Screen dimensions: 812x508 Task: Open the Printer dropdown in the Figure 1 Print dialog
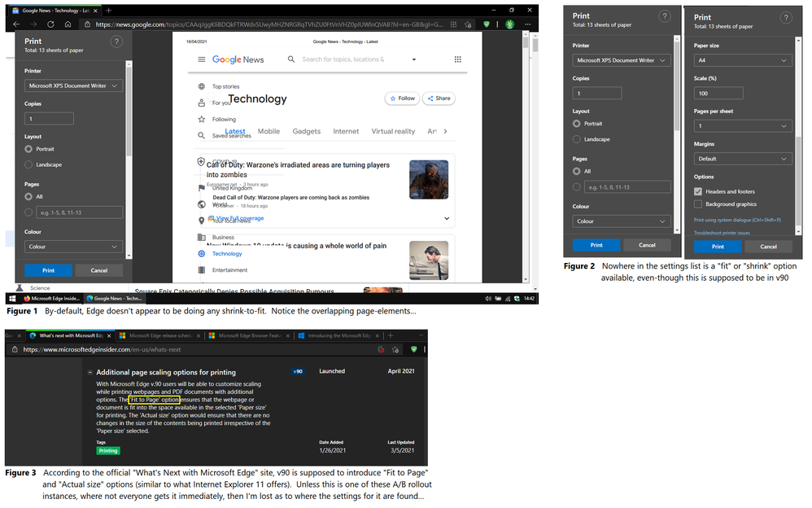pos(73,85)
